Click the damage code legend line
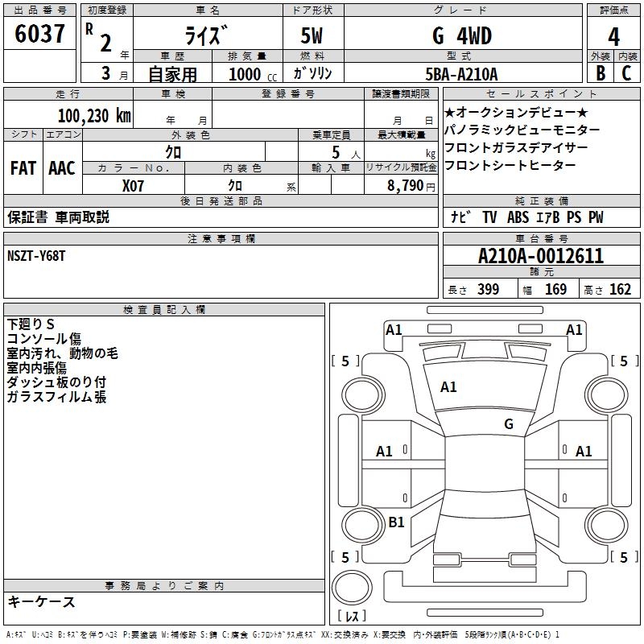The image size is (644, 644). [x=283, y=634]
